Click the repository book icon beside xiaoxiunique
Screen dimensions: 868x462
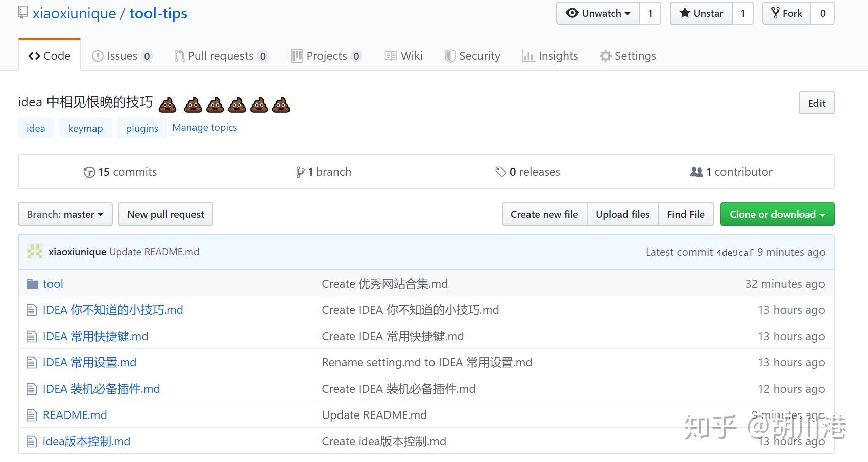click(23, 12)
